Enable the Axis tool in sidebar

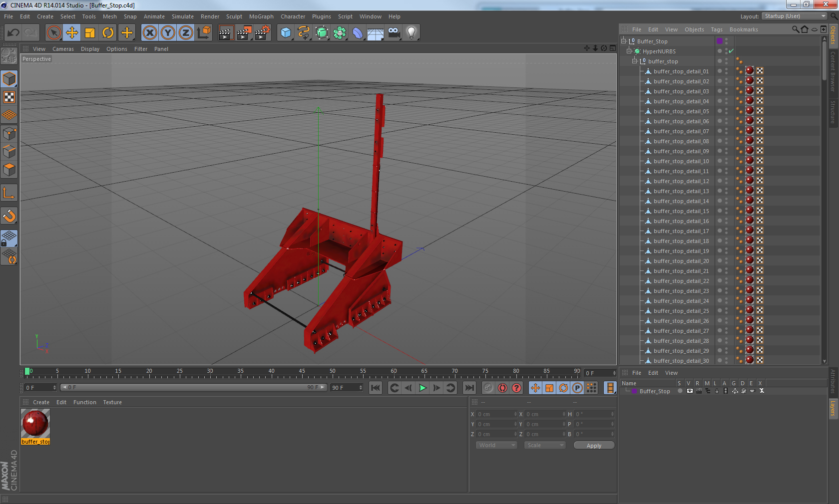[x=9, y=193]
